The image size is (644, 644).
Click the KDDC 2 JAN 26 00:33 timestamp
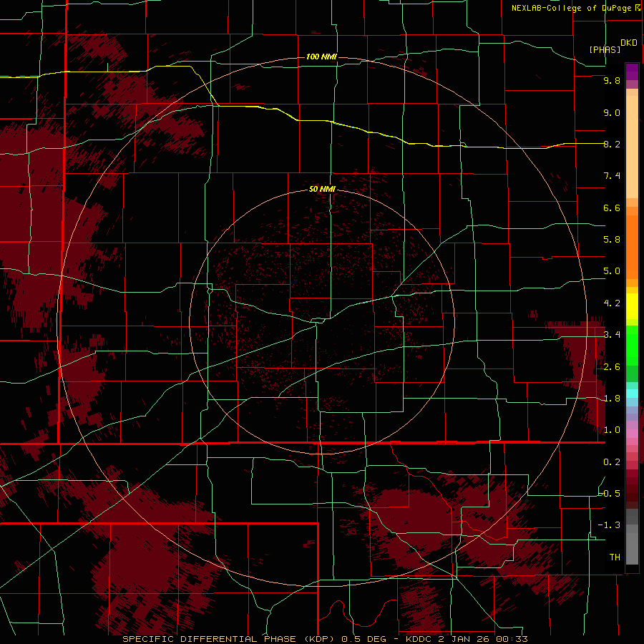(467, 639)
